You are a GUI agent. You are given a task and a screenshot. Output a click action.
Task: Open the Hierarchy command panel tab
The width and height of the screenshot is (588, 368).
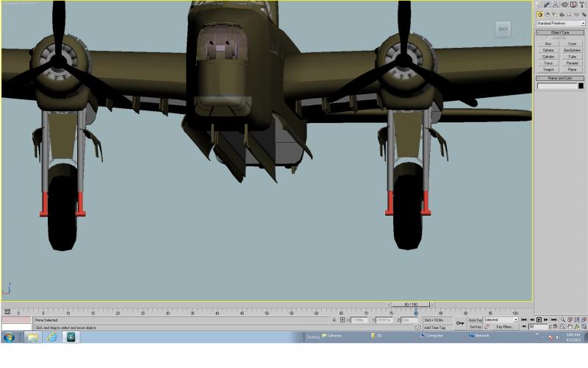point(556,4)
